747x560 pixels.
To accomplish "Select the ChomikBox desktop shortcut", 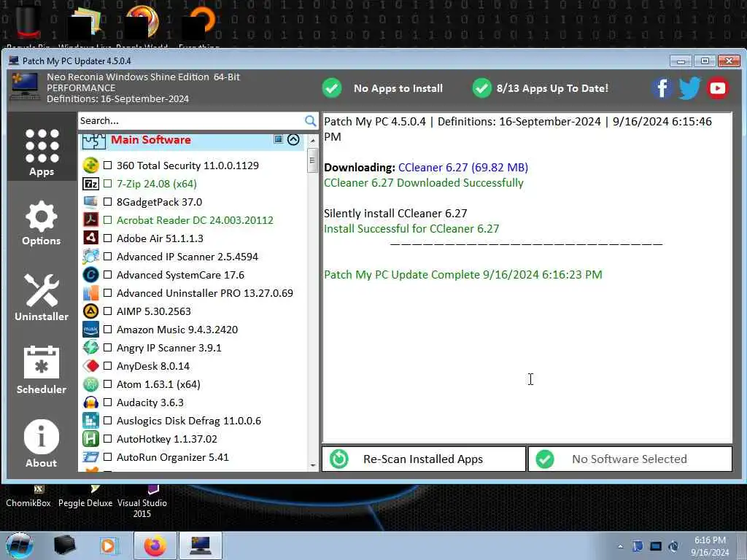I will [x=28, y=497].
